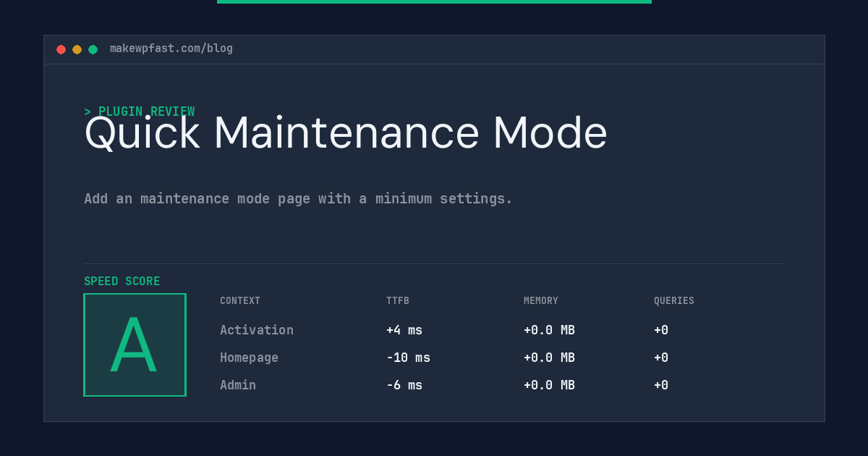Image resolution: width=868 pixels, height=456 pixels.
Task: Click the '+4 ms' TTFB value
Action: pos(404,330)
